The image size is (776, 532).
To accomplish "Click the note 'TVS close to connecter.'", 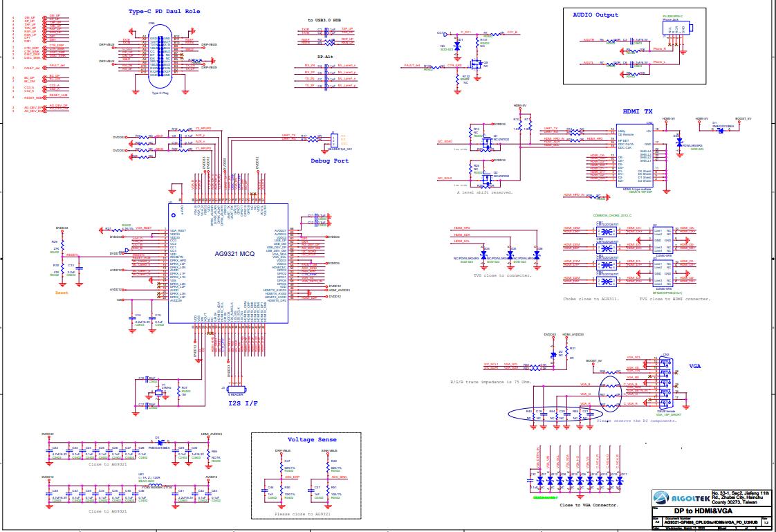I will coord(502,275).
